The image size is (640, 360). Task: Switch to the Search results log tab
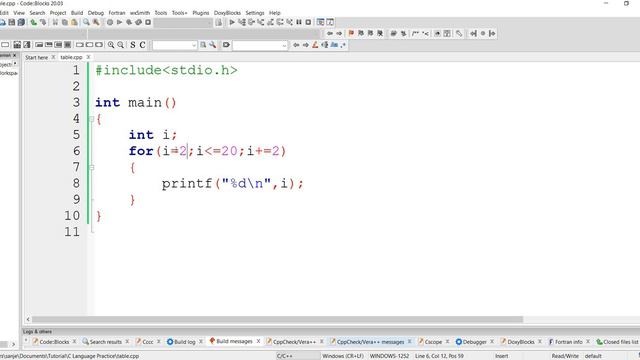pyautogui.click(x=106, y=342)
